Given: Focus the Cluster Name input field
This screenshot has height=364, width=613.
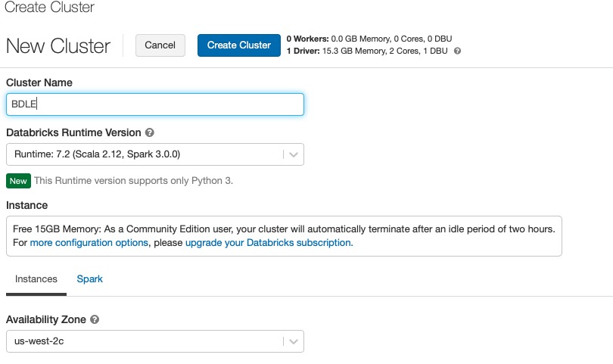Looking at the screenshot, I should pos(155,104).
